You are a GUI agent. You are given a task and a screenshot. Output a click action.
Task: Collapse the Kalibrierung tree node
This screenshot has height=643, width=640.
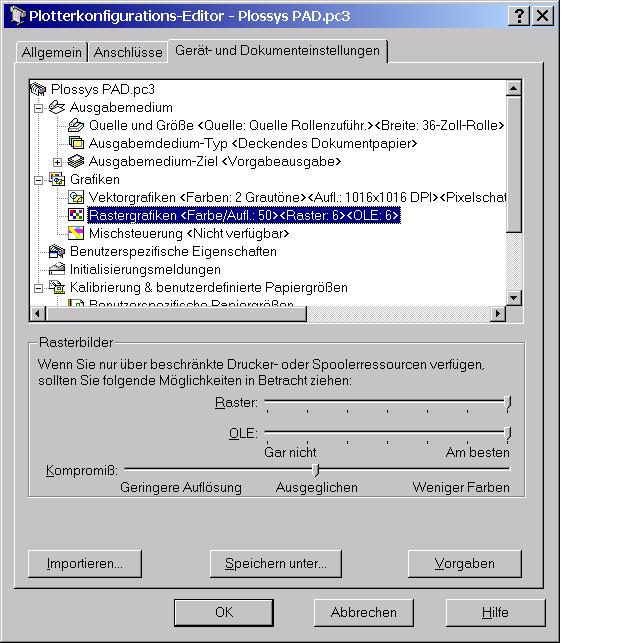click(39, 288)
